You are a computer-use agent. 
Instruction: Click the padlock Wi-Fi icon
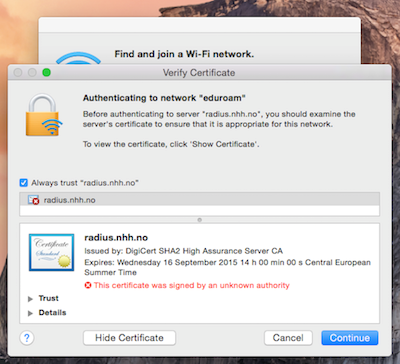point(44,114)
